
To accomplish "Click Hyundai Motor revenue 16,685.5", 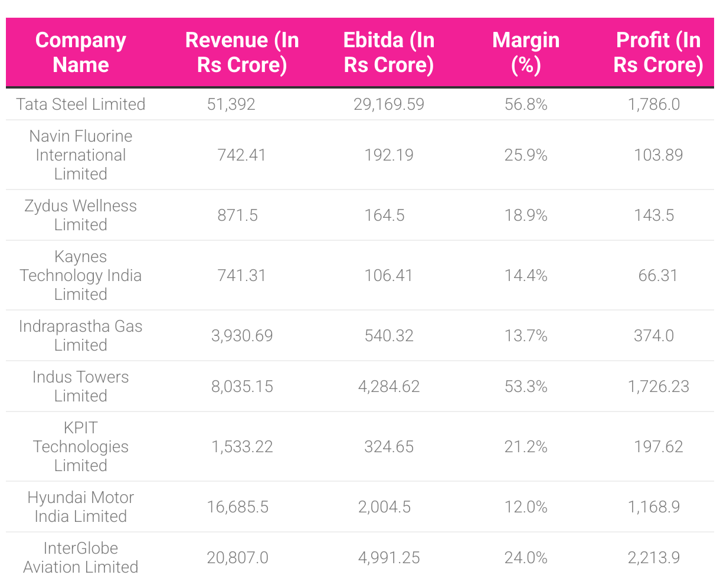I will [238, 507].
